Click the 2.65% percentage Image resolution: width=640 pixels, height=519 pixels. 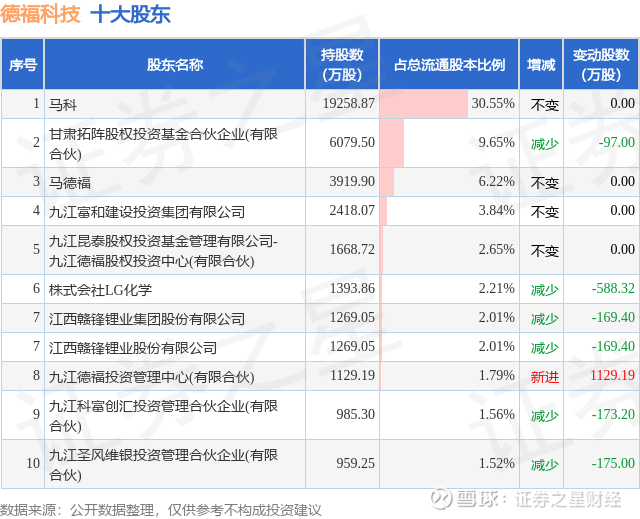(x=496, y=249)
